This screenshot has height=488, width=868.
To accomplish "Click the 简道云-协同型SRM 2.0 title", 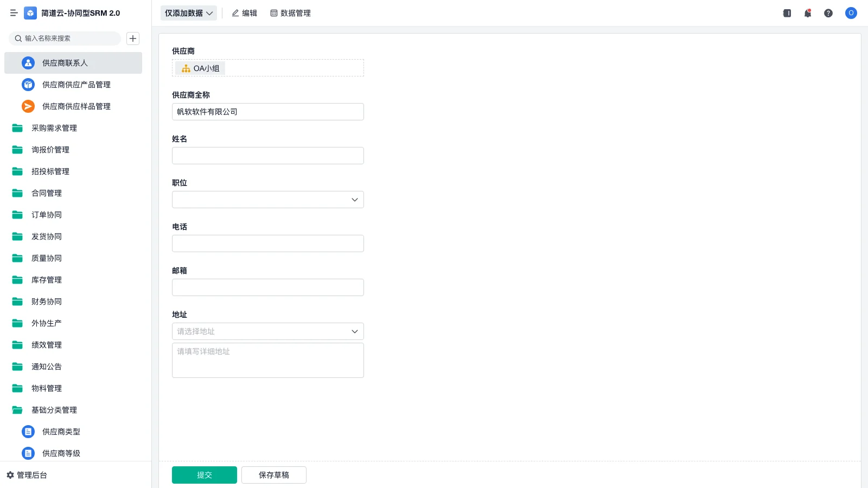I will click(81, 13).
